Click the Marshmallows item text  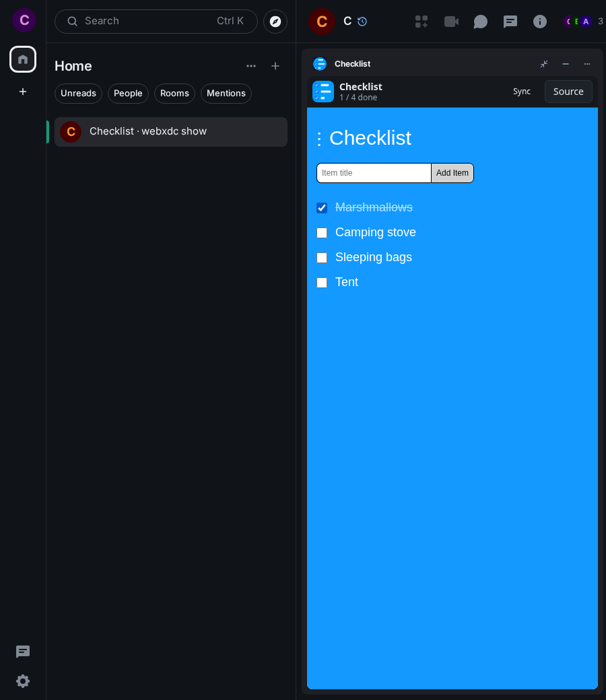(x=374, y=207)
